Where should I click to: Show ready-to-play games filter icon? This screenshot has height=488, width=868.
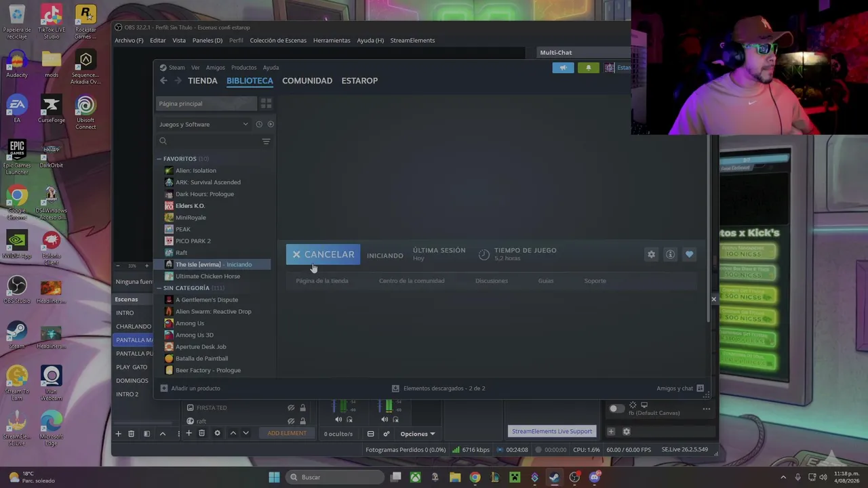coord(271,124)
